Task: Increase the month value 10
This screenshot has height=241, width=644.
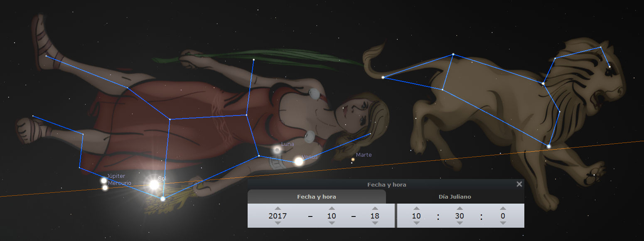Action: (x=332, y=208)
